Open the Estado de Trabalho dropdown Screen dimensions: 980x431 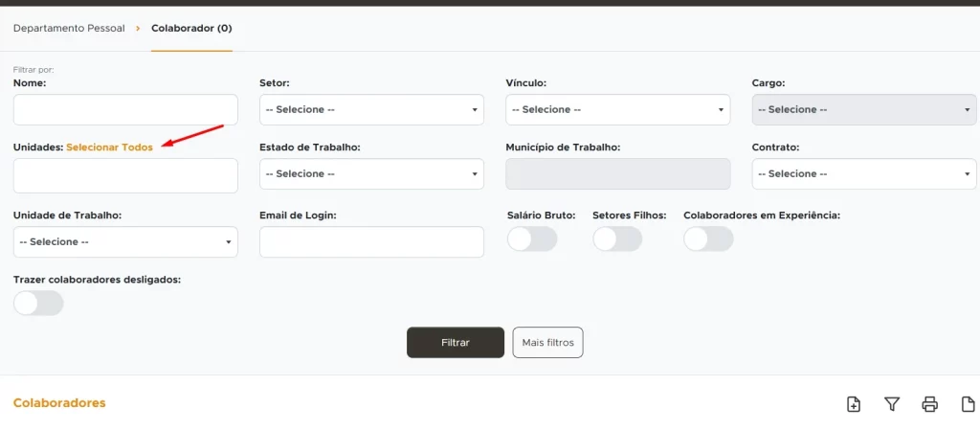(x=371, y=174)
